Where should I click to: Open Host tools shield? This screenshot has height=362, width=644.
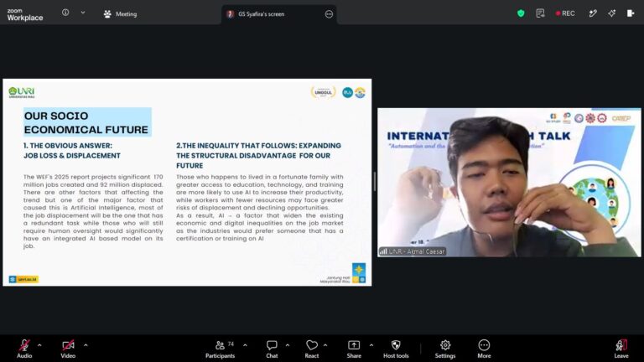(396, 349)
